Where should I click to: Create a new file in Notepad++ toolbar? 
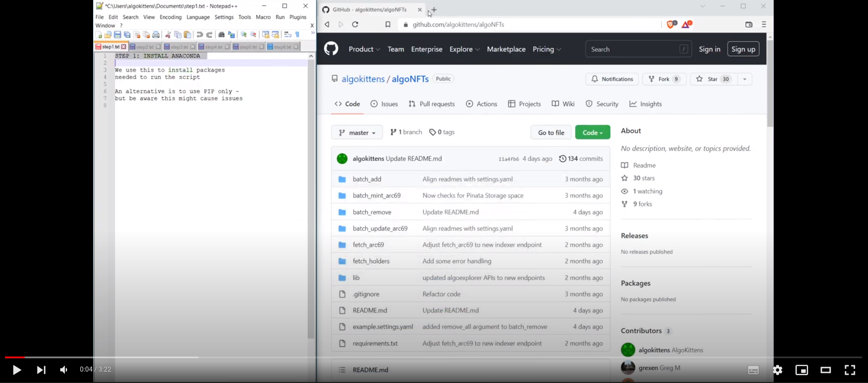pos(99,35)
